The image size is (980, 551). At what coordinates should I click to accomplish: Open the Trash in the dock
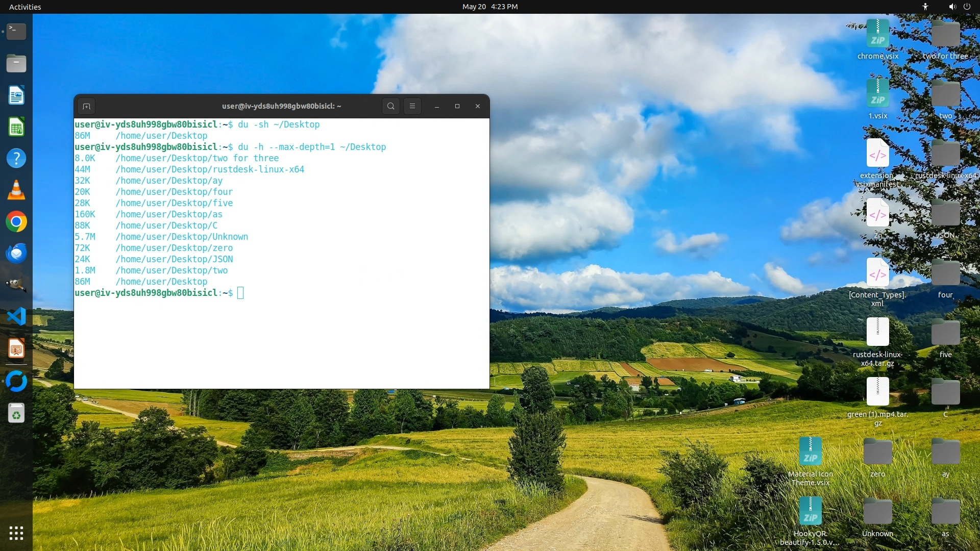coord(16,413)
